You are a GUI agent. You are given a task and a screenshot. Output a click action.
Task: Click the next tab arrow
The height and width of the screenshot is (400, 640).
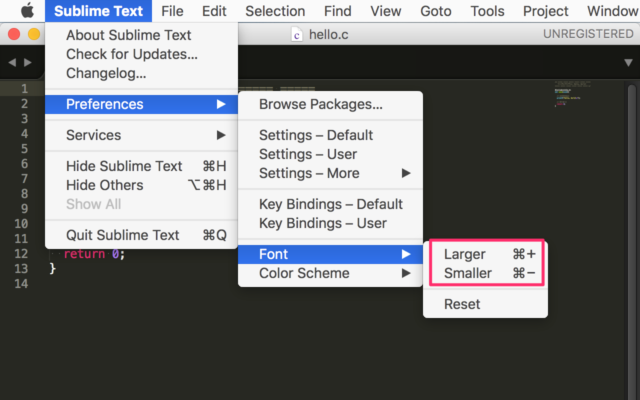tap(28, 62)
